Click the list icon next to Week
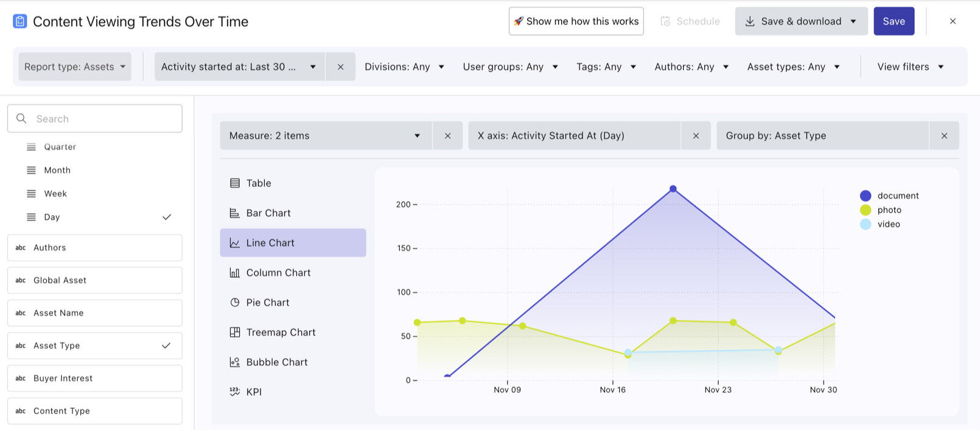 coord(32,194)
